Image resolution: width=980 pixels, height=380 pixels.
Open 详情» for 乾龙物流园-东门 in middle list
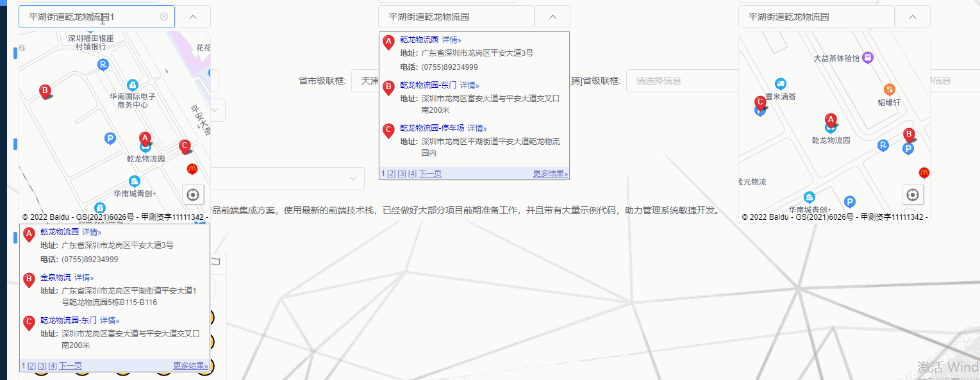coord(469,85)
